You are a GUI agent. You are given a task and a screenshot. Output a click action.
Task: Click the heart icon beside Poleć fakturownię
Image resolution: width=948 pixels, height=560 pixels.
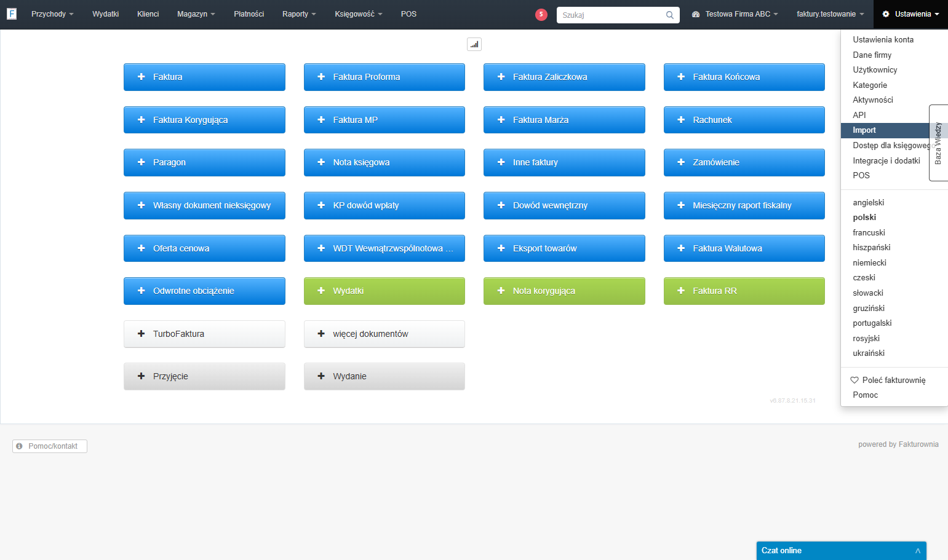pyautogui.click(x=854, y=380)
